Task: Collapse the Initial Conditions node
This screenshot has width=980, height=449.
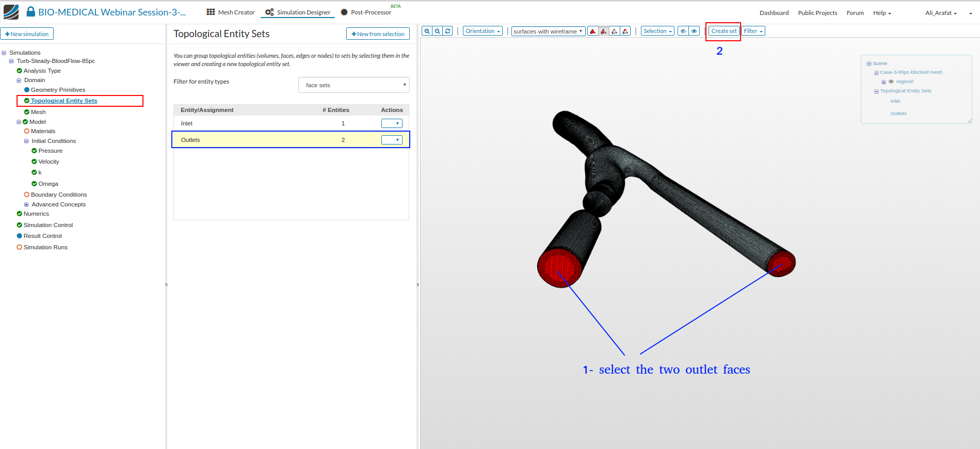Action: (26, 141)
